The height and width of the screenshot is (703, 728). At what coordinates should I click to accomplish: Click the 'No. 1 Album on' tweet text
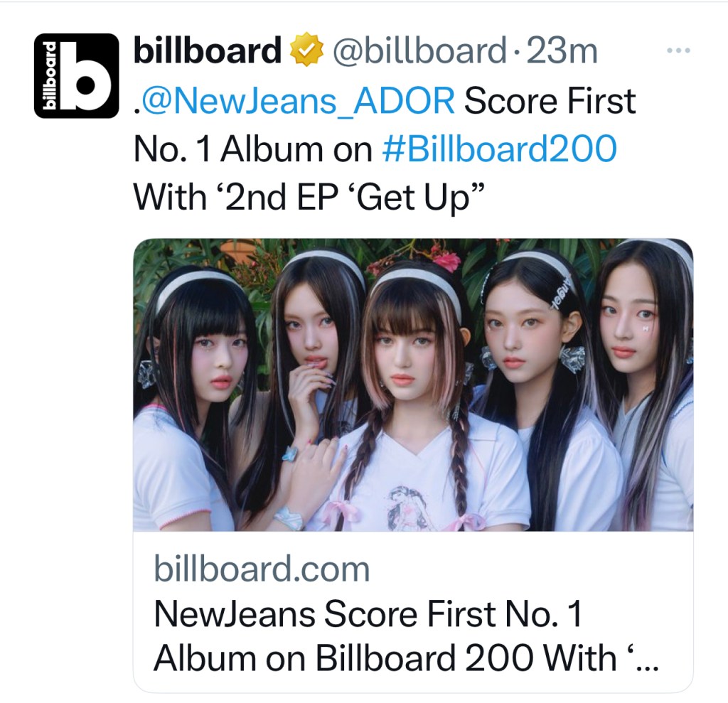click(253, 149)
